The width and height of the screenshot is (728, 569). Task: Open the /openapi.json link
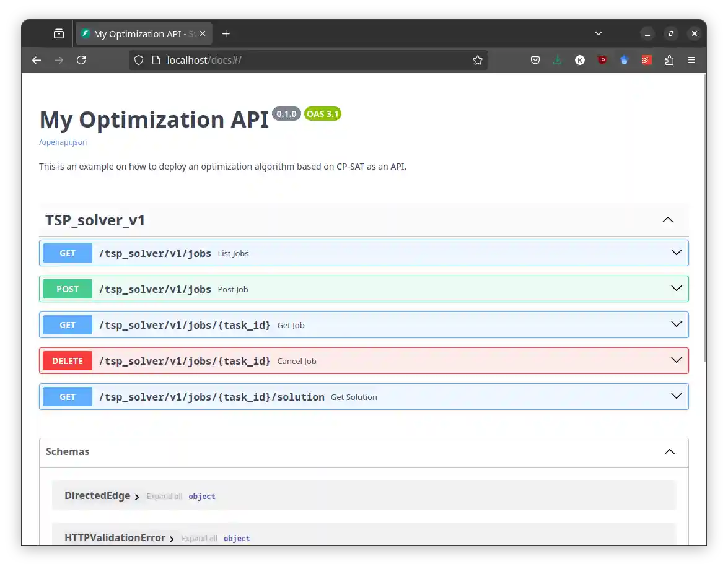tap(63, 142)
